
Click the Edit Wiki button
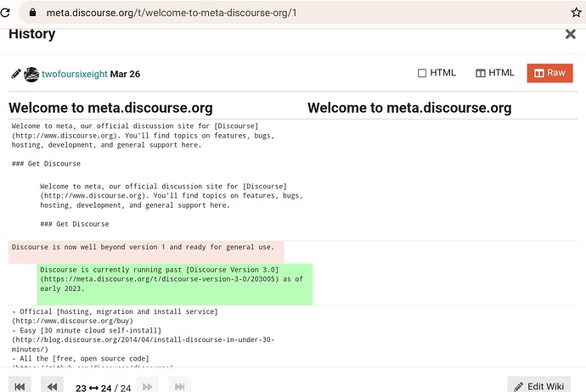point(539,386)
